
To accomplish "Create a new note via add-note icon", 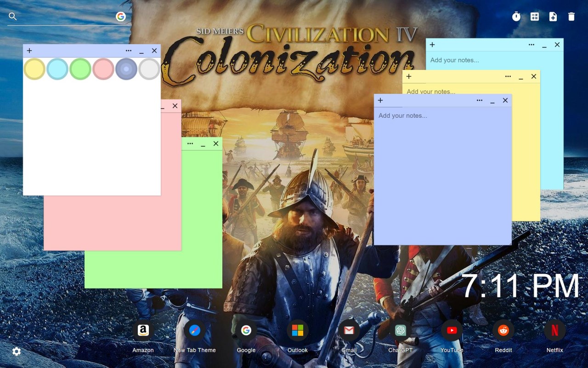I will 553,17.
